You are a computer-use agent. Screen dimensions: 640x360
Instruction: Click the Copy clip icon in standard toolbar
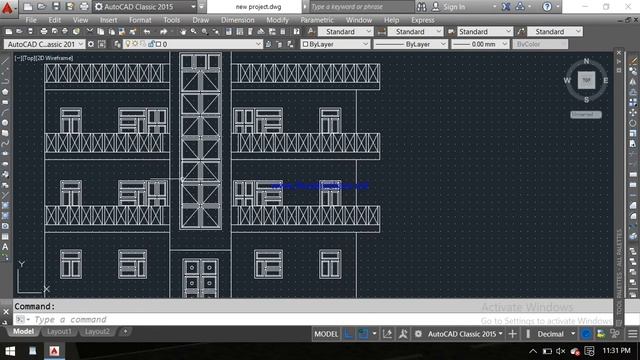[x=100, y=31]
